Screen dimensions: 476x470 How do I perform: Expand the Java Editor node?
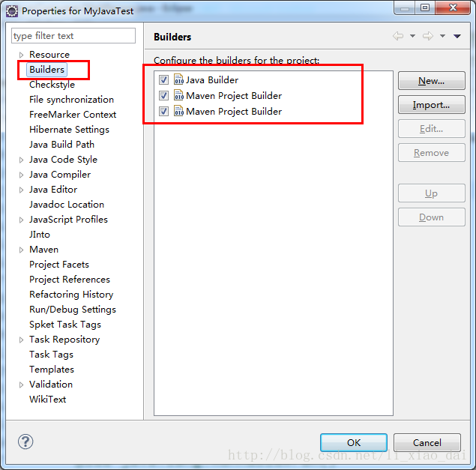point(21,190)
